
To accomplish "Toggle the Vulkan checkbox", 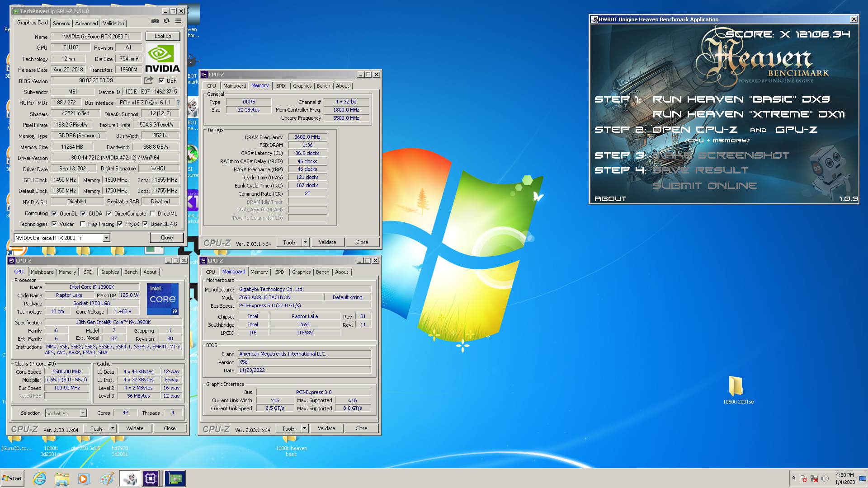I will click(x=54, y=224).
